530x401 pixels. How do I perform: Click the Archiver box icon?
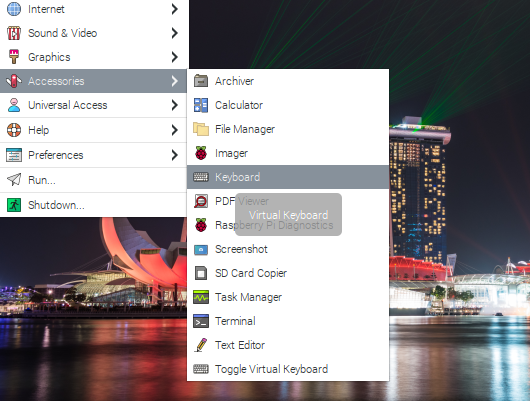(x=201, y=81)
